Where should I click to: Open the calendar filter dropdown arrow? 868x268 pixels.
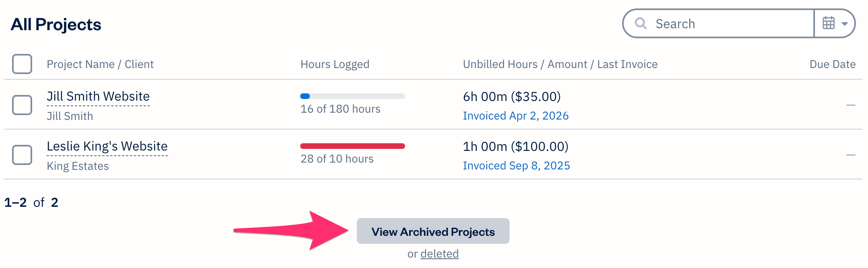pos(844,24)
